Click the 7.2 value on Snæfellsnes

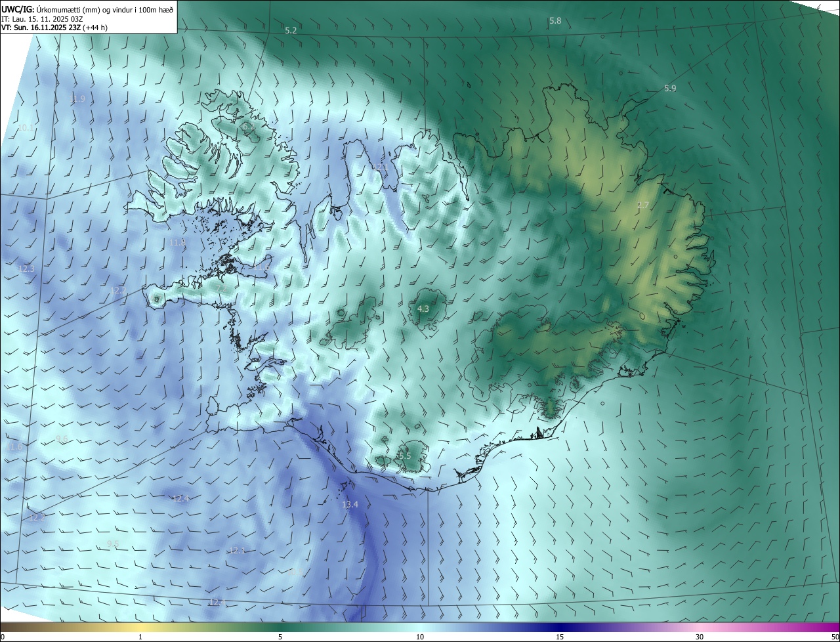[222, 289]
